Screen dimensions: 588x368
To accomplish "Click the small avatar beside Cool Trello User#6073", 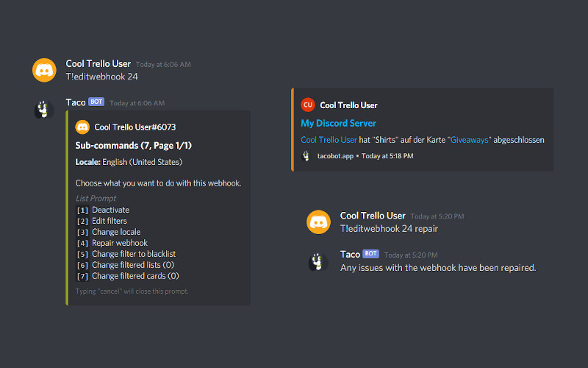I will (x=82, y=127).
